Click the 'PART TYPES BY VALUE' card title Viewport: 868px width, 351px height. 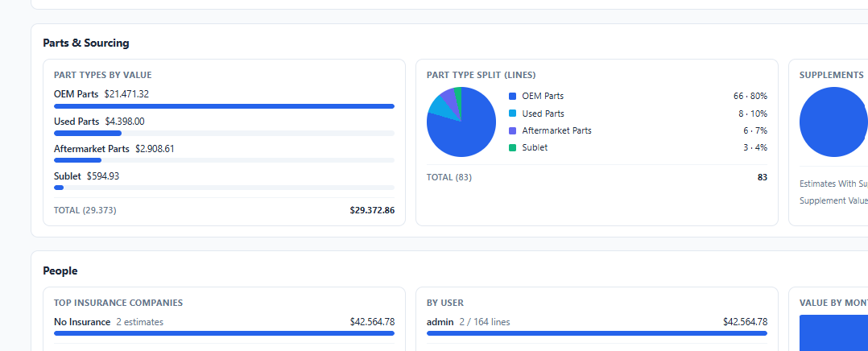(x=102, y=76)
